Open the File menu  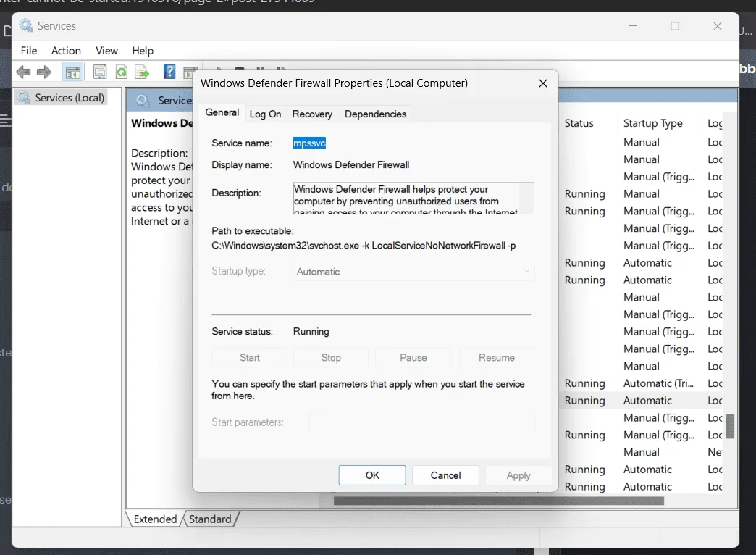29,51
